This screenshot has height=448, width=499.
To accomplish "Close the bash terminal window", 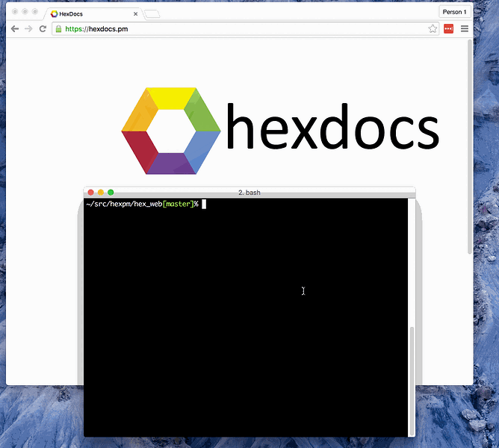I will coord(90,193).
